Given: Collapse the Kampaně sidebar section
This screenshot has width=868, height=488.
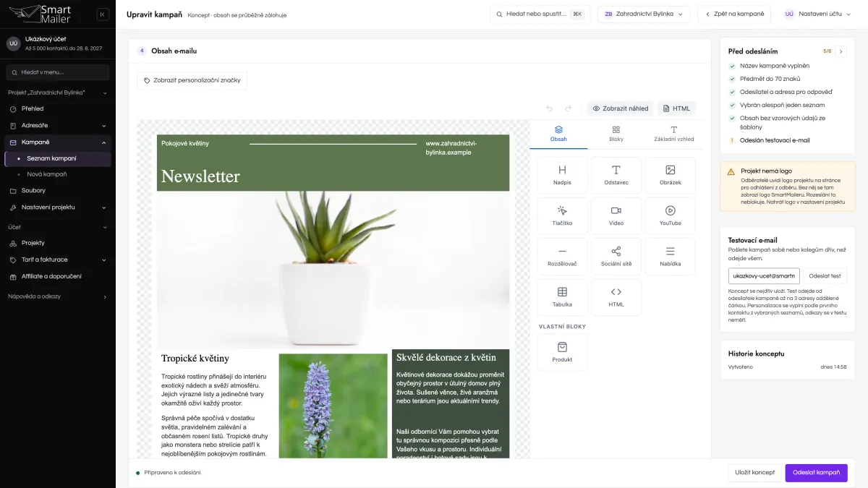Looking at the screenshot, I should tap(58, 142).
